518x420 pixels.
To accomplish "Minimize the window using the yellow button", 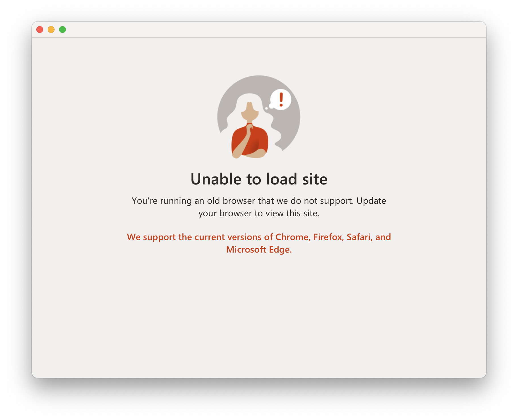I will click(51, 30).
